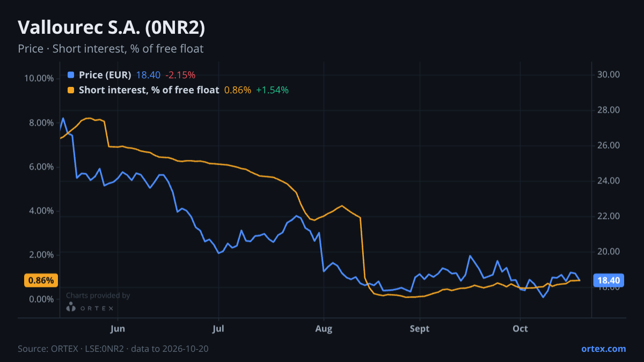The height and width of the screenshot is (362, 644).
Task: Click the Charts provided by text
Action: point(98,295)
